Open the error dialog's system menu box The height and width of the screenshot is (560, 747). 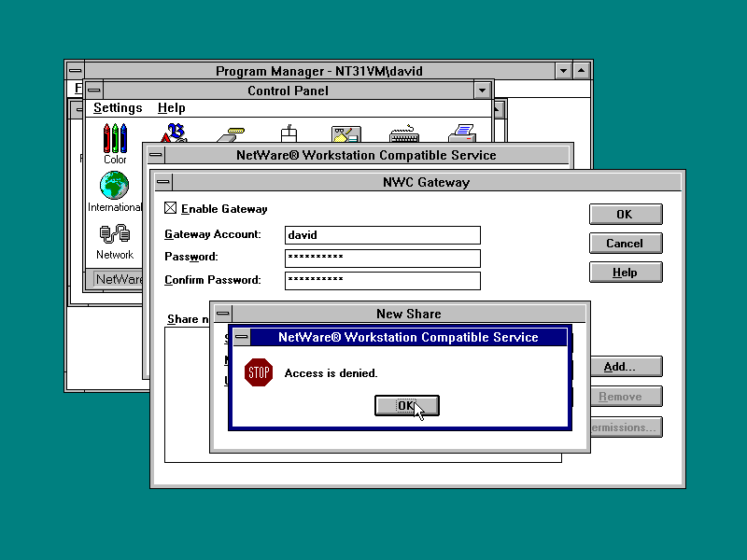tap(241, 337)
